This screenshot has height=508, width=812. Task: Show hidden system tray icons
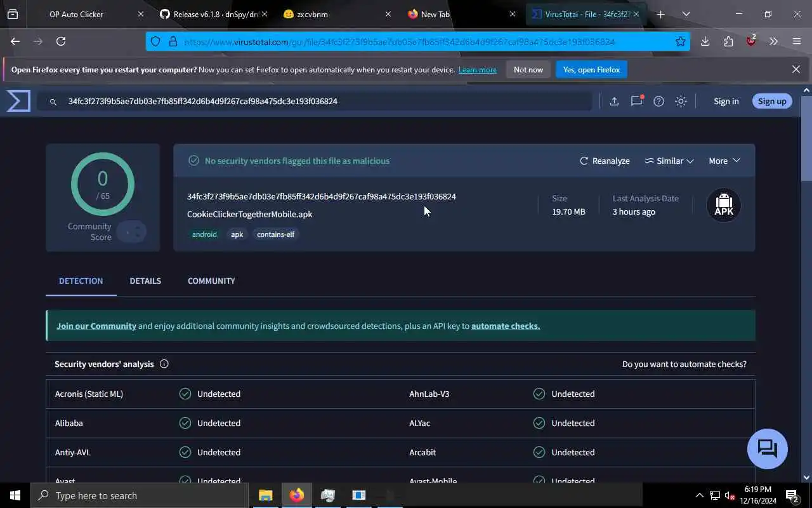pyautogui.click(x=699, y=495)
